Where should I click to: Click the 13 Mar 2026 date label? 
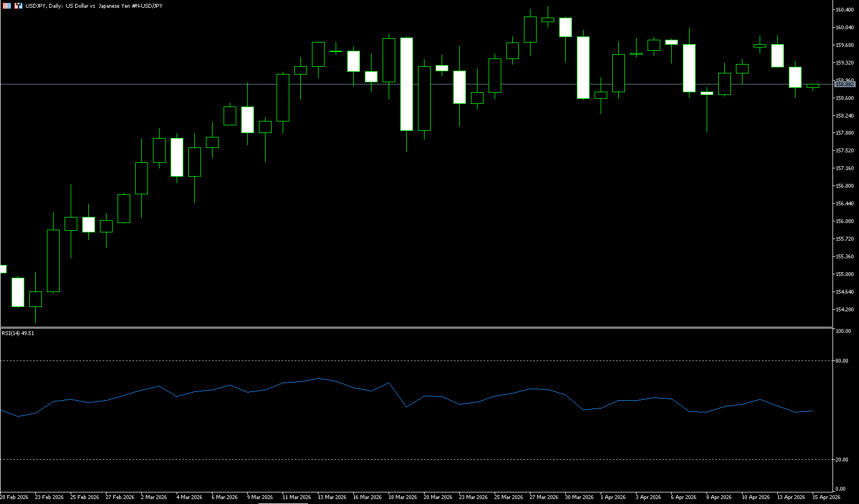332,497
